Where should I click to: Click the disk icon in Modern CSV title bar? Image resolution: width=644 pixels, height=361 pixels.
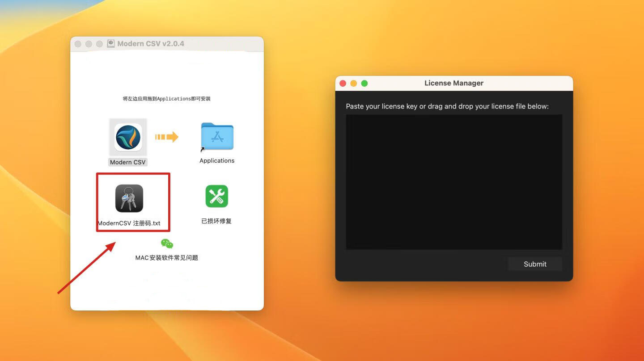[110, 44]
